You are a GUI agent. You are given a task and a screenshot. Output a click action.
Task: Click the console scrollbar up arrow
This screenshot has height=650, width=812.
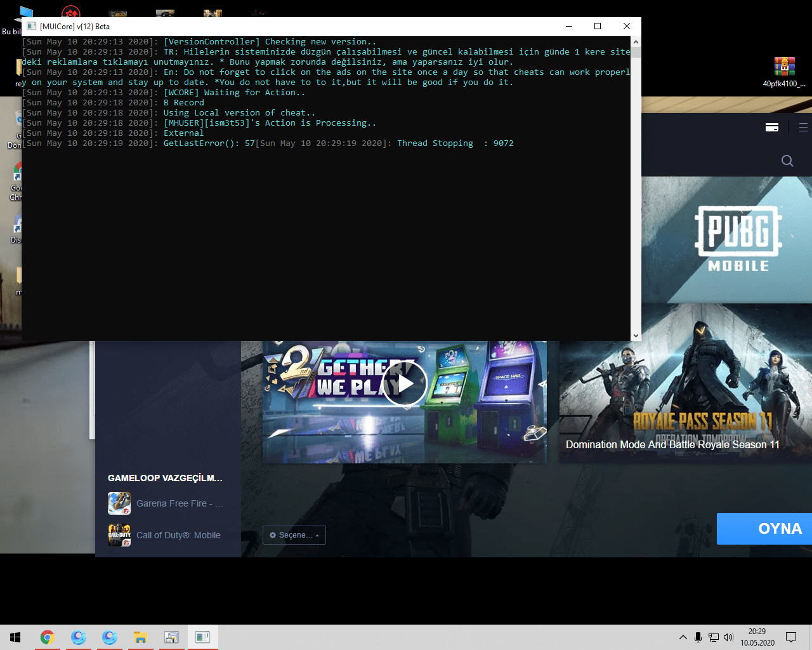[x=636, y=41]
